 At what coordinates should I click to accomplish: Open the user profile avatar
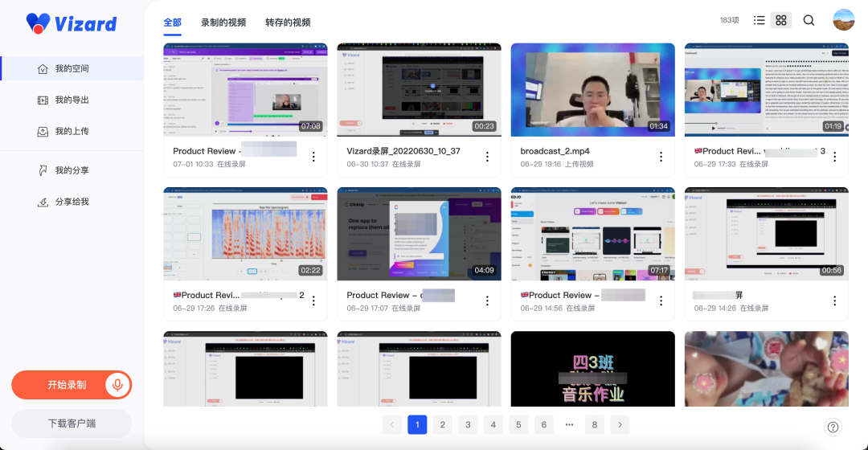coord(843,20)
